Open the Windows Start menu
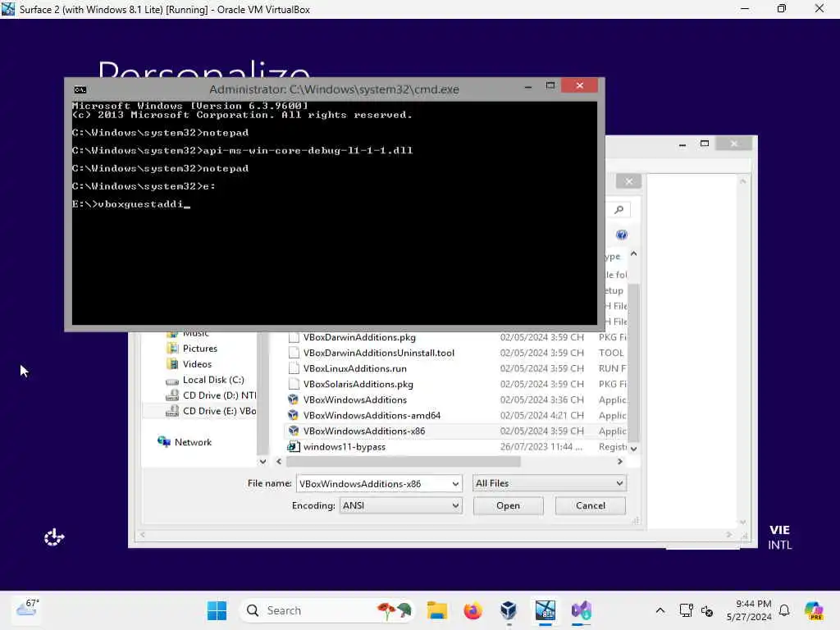Viewport: 840px width, 630px height. [x=217, y=610]
